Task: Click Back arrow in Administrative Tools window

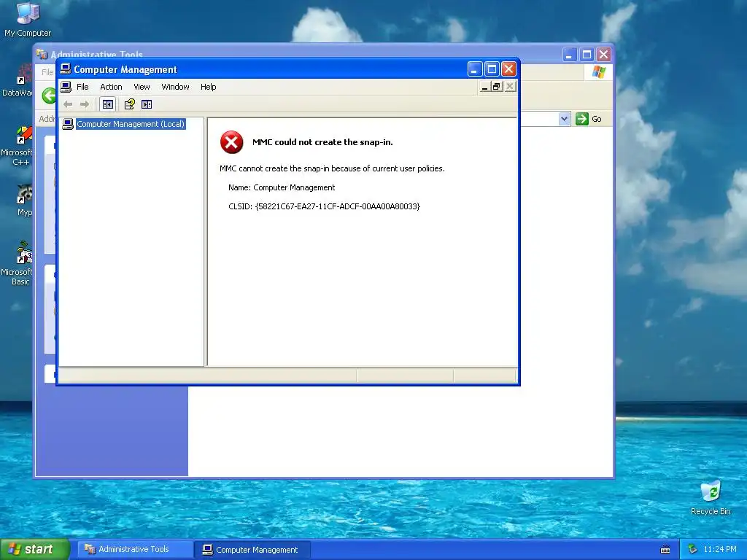Action: coord(49,96)
